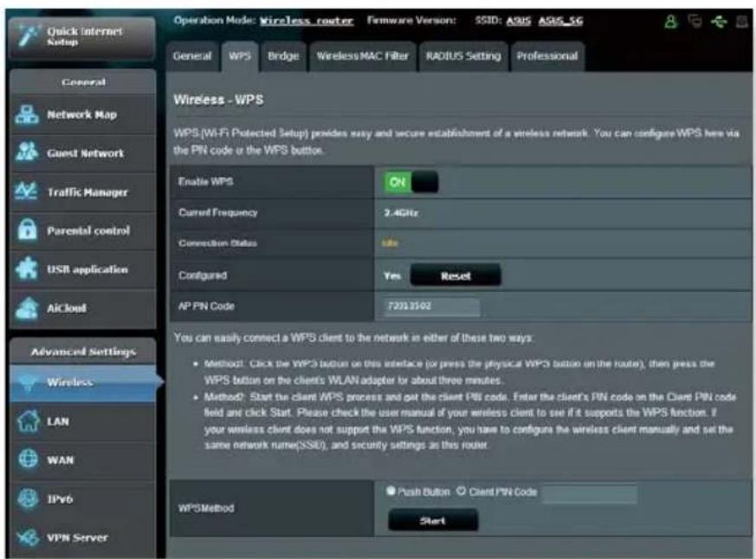Viewport: 756px width, 559px height.
Task: Click the AiCloud cloud icon
Action: (x=27, y=308)
